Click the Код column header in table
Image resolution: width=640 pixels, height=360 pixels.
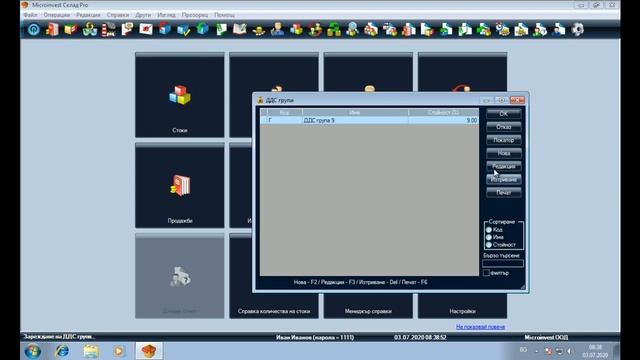(284, 112)
